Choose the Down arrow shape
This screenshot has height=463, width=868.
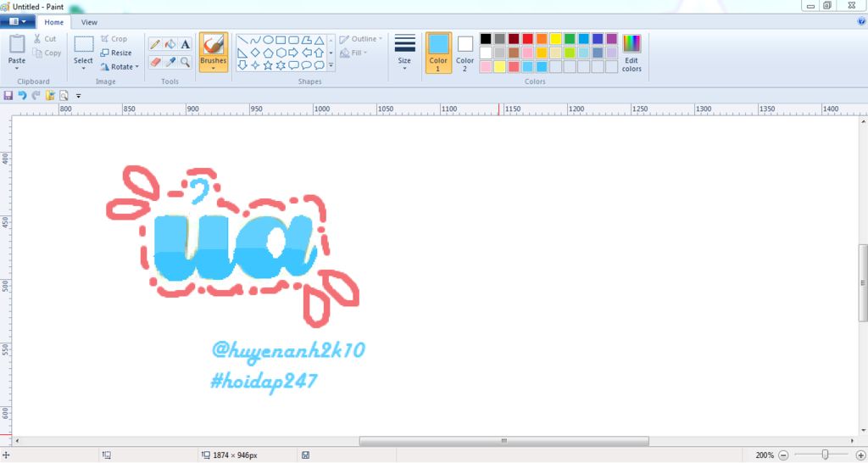click(242, 65)
